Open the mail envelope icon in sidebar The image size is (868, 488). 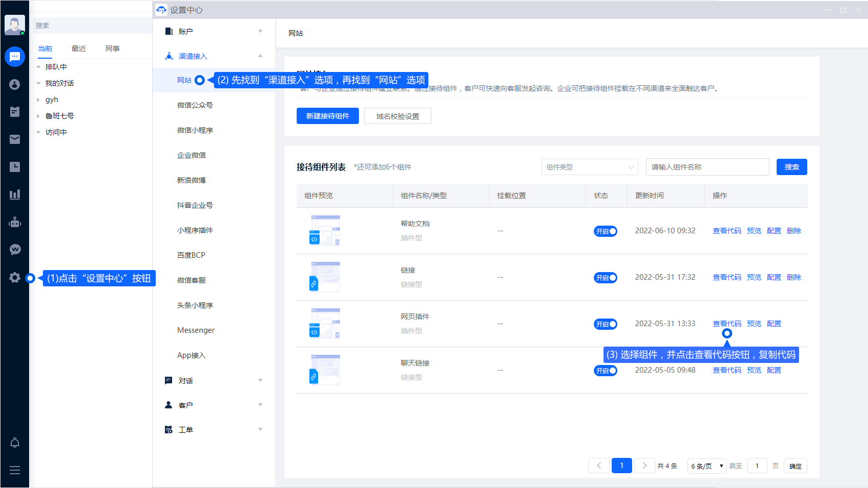coord(15,139)
